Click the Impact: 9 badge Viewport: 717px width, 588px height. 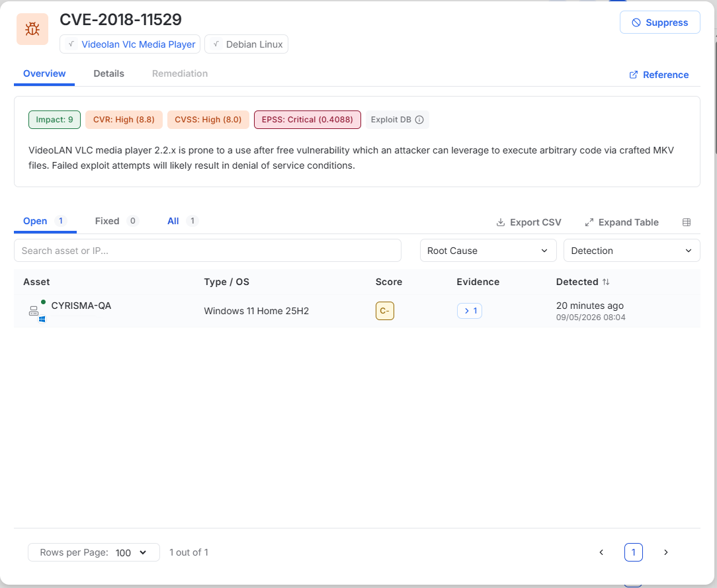point(54,120)
